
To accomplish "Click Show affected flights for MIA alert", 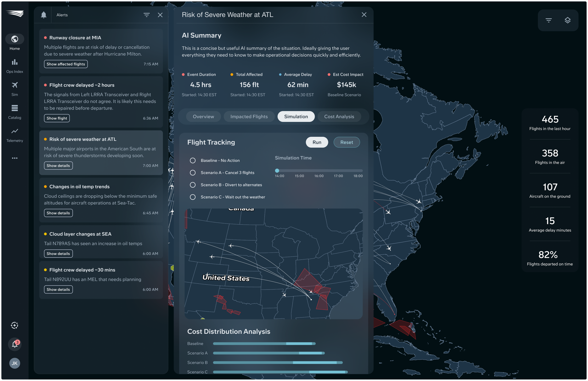I will (x=66, y=64).
